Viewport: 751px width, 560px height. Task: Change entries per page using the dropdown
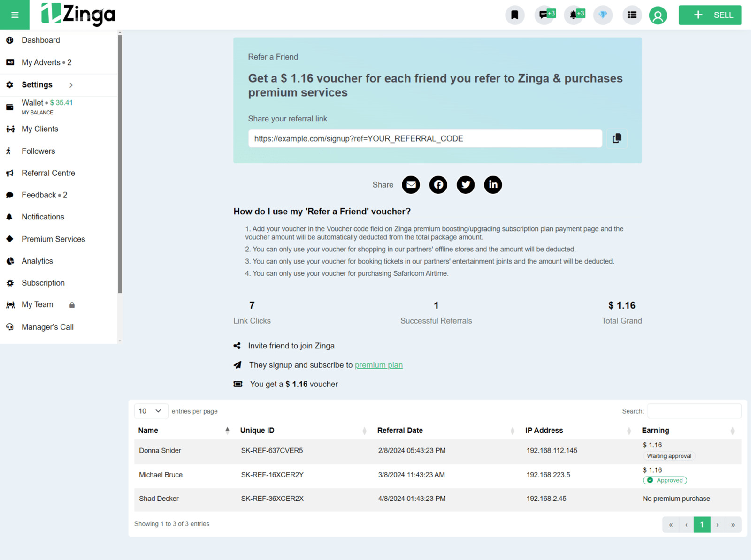click(151, 411)
